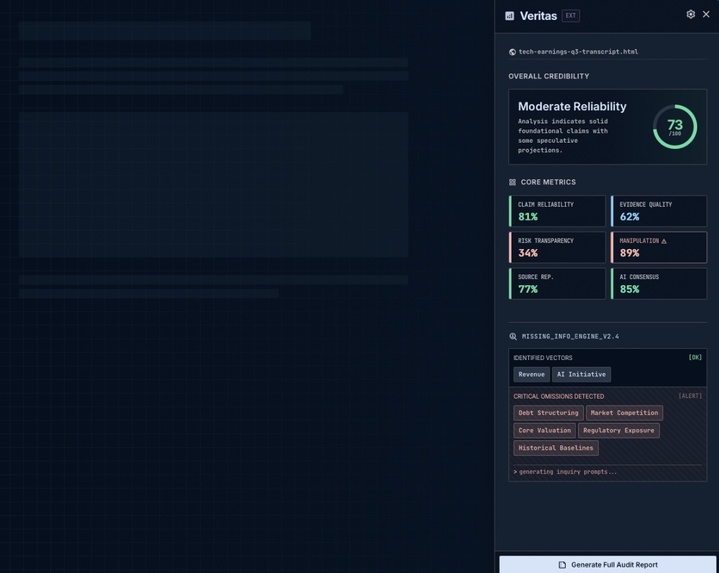
Task: Click the Identified Vectors heading
Action: point(542,358)
